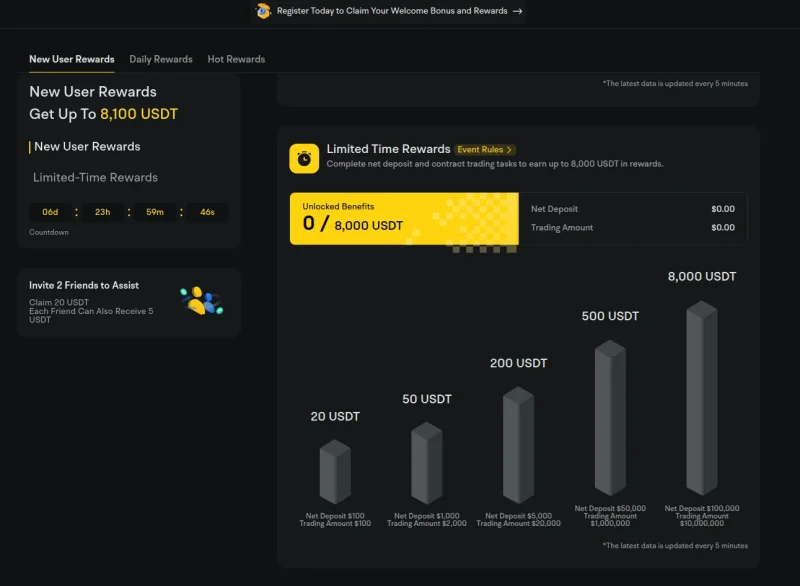Click the countdown timer days box
Image resolution: width=800 pixels, height=586 pixels.
tap(50, 212)
